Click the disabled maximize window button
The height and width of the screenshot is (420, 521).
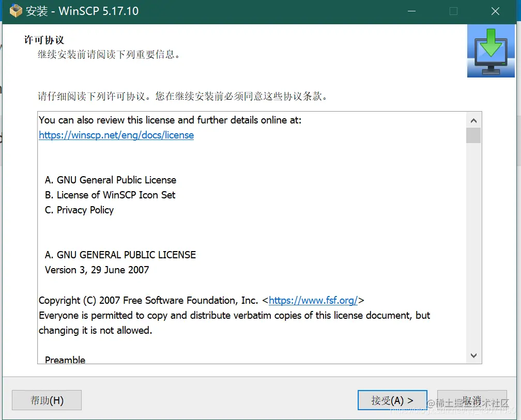click(454, 11)
